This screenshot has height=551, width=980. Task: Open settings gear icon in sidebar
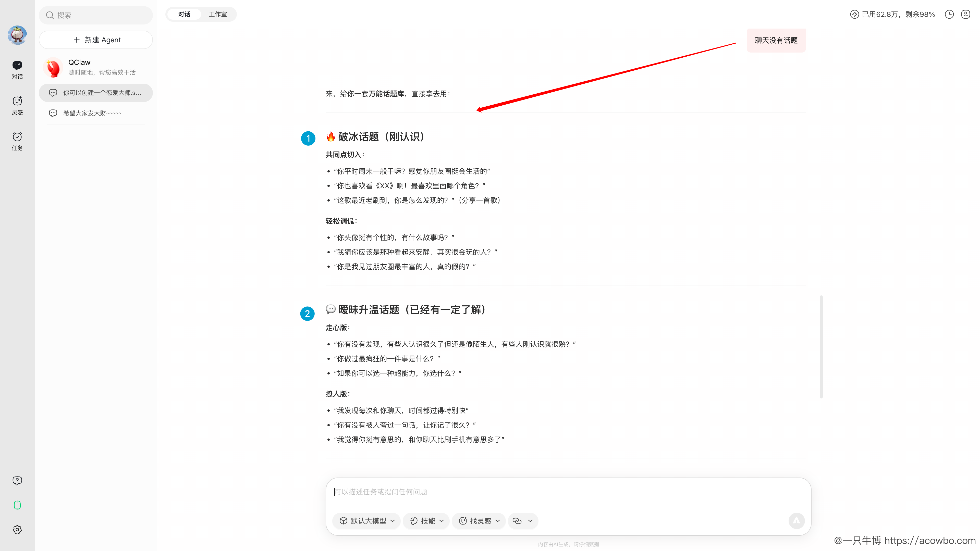[x=17, y=529]
